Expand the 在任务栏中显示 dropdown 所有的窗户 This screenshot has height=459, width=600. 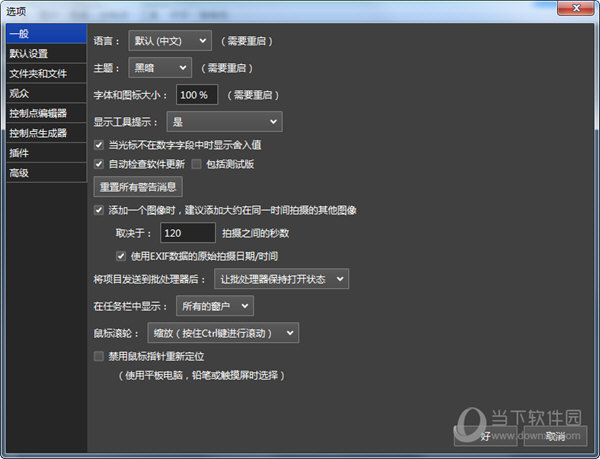point(215,306)
